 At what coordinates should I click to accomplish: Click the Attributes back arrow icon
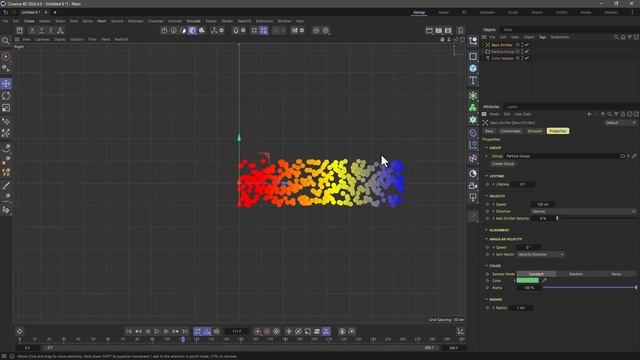click(589, 114)
